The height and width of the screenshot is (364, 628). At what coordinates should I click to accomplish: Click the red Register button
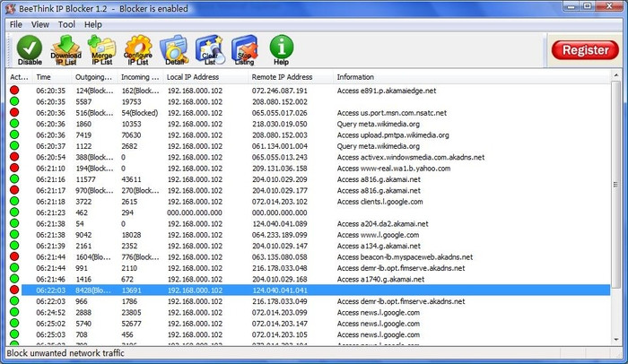pos(585,50)
